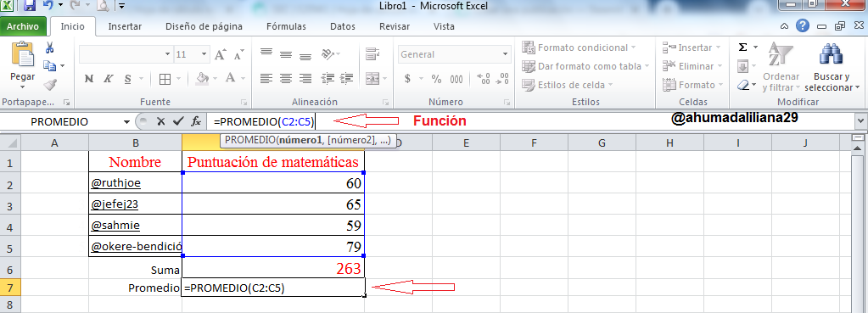Viewport: 868px width, 313px height.
Task: Switch to the Revisar tab
Action: tap(395, 26)
